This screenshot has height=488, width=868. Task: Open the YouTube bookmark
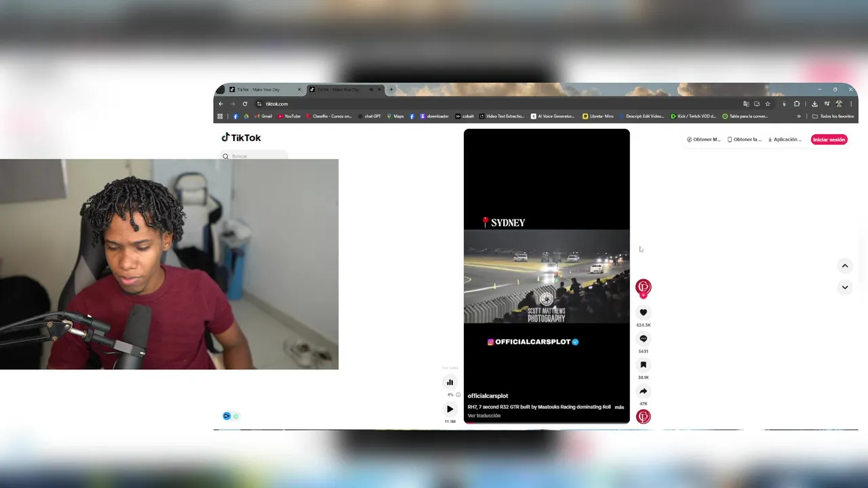click(289, 116)
